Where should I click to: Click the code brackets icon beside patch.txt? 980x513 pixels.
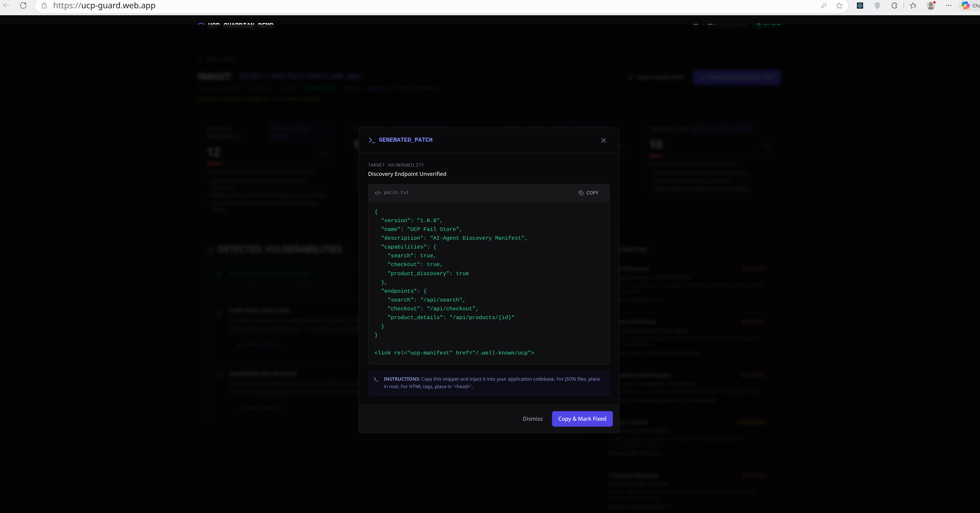point(378,193)
